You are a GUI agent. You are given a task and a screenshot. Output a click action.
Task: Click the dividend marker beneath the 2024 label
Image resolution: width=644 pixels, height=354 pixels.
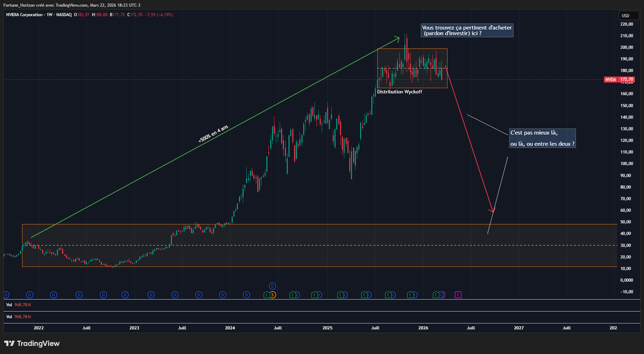coord(222,294)
